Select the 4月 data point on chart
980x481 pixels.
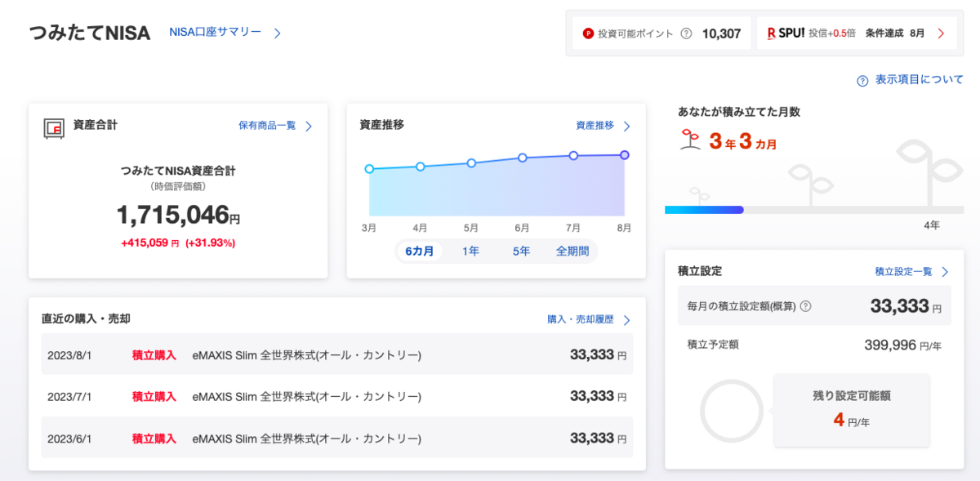tap(421, 167)
